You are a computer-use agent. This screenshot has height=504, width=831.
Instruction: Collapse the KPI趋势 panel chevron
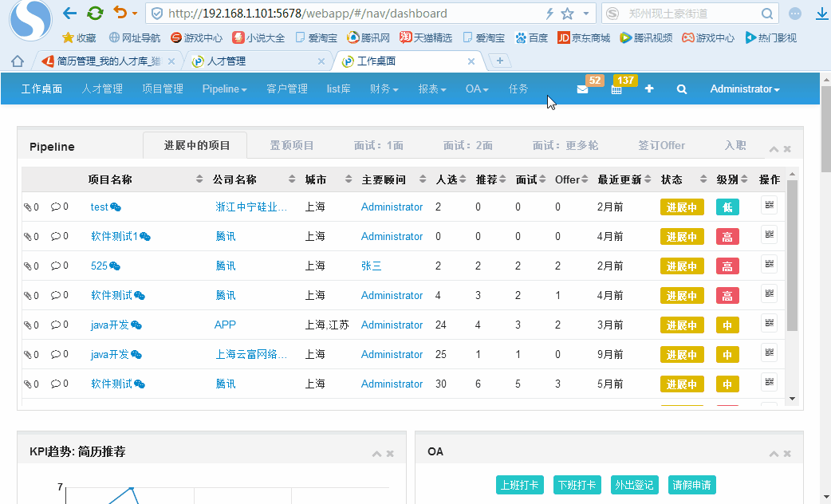pos(376,454)
